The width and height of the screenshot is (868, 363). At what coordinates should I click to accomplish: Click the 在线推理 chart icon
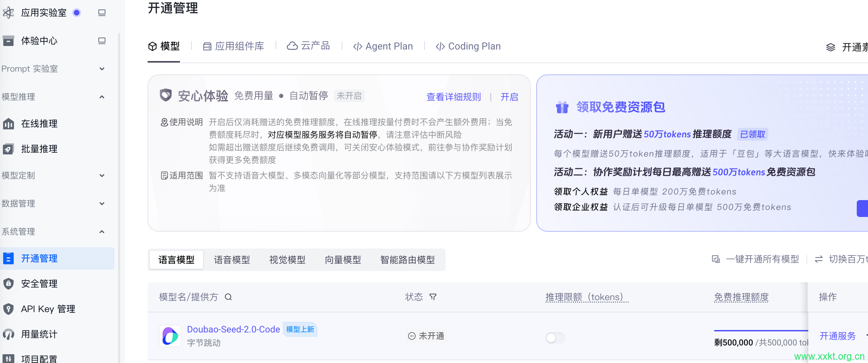[x=8, y=124]
